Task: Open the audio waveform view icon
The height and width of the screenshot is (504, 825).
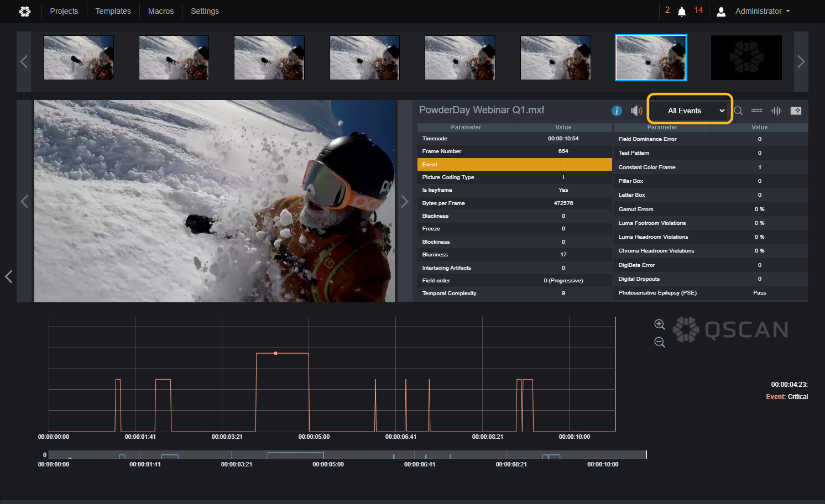Action: (x=776, y=111)
